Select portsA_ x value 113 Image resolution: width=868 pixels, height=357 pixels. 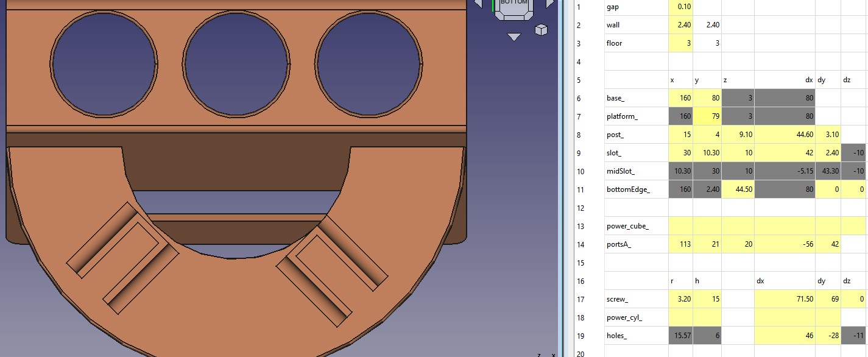coord(680,244)
